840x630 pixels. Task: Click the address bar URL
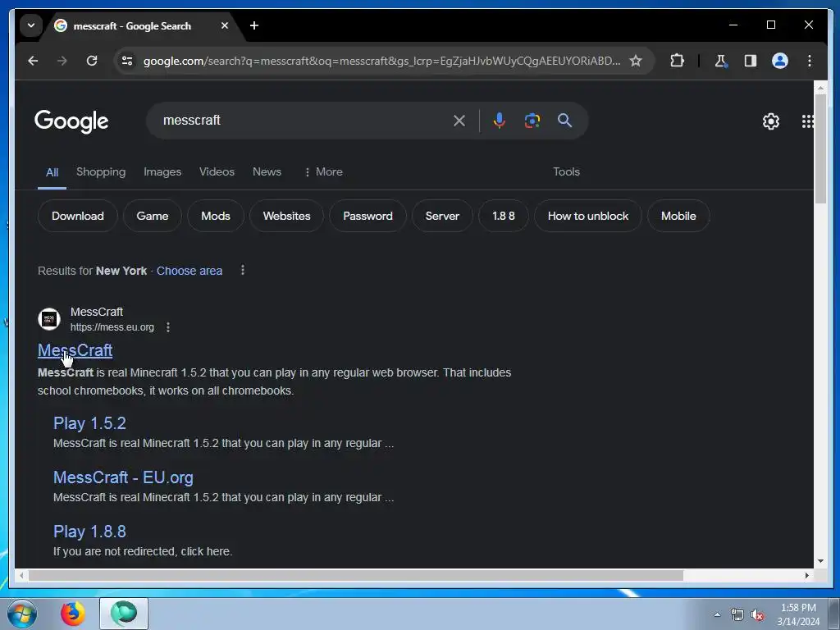pos(381,61)
